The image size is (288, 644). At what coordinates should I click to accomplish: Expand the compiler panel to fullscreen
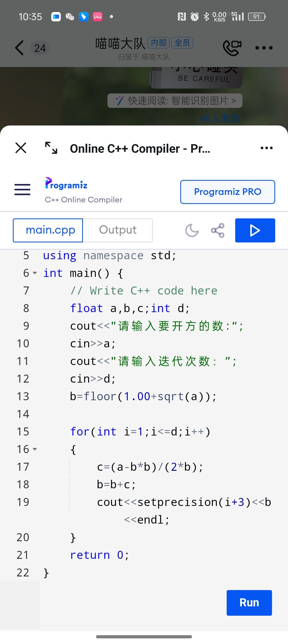tap(51, 148)
